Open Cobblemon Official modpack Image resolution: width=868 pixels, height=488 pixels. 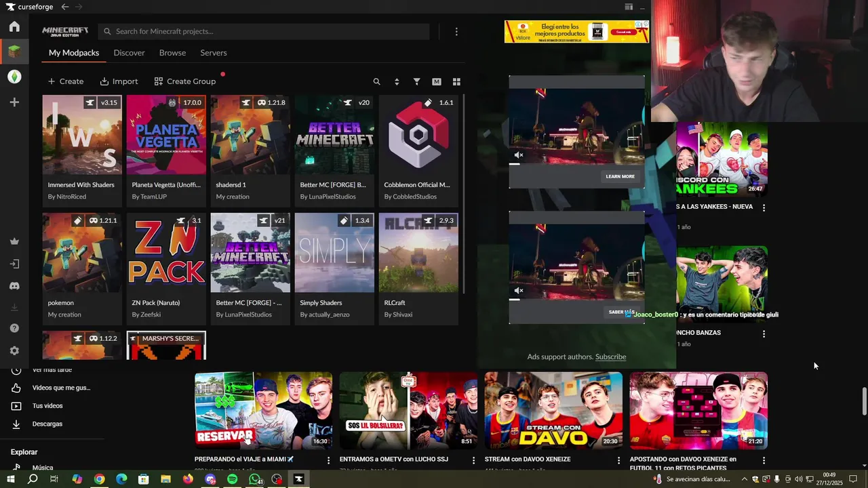(418, 150)
